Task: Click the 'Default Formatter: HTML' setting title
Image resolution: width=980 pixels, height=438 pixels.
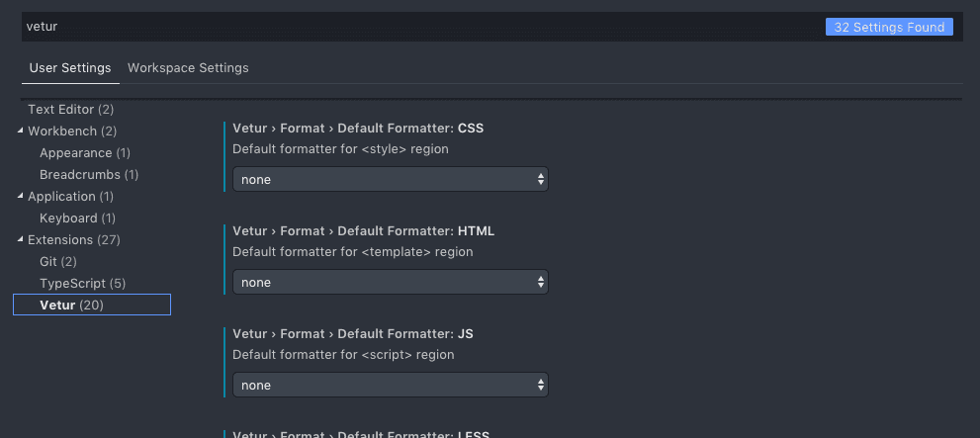Action: [363, 231]
